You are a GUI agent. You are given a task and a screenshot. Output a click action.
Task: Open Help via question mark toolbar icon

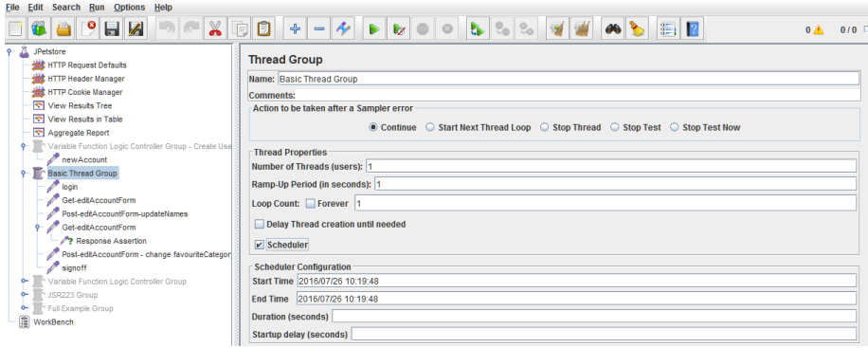click(693, 28)
